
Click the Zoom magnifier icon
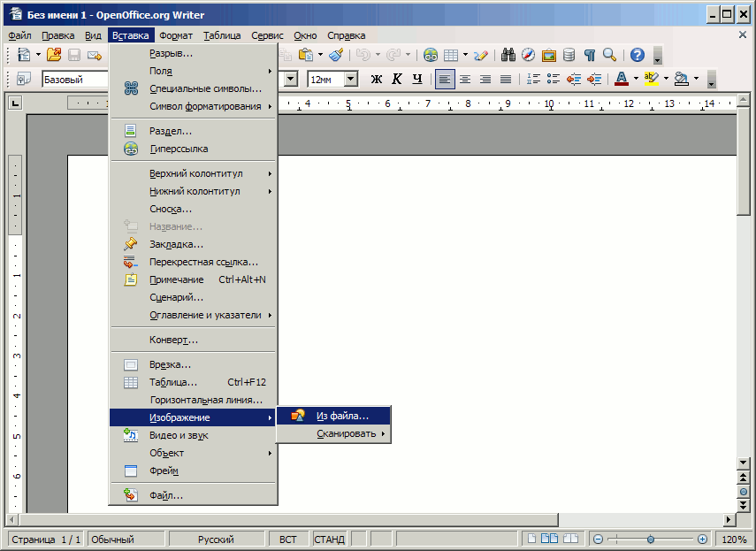609,55
